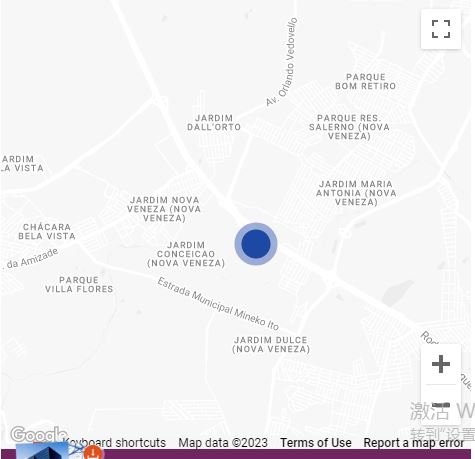Zoom out with the minus button
475x459 pixels.
[441, 405]
